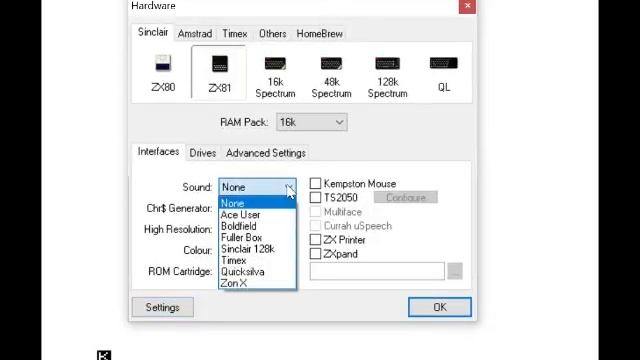
Task: Click the RAM Pack label
Action: pos(244,122)
